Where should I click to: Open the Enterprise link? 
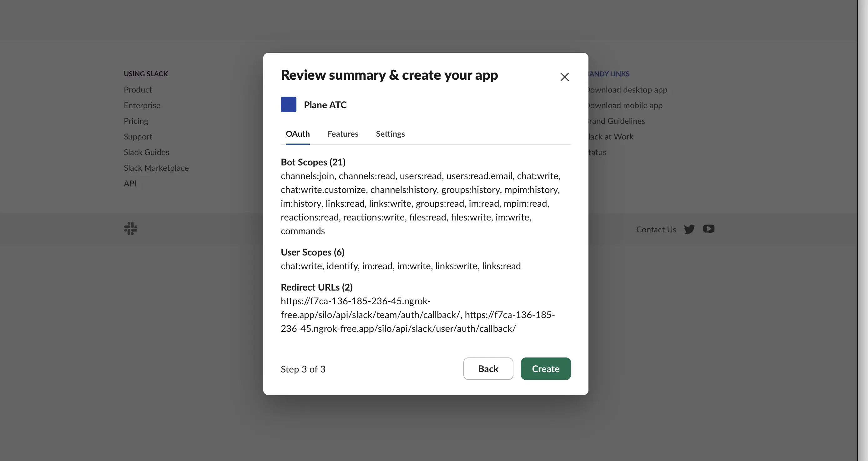(x=142, y=105)
